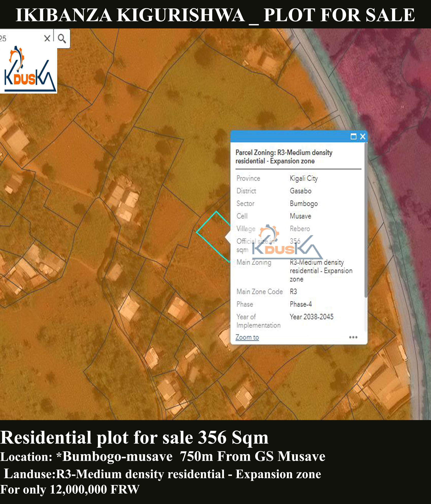This screenshot has height=504, width=431.
Task: Maximize the parcel zoning popup
Action: point(353,136)
